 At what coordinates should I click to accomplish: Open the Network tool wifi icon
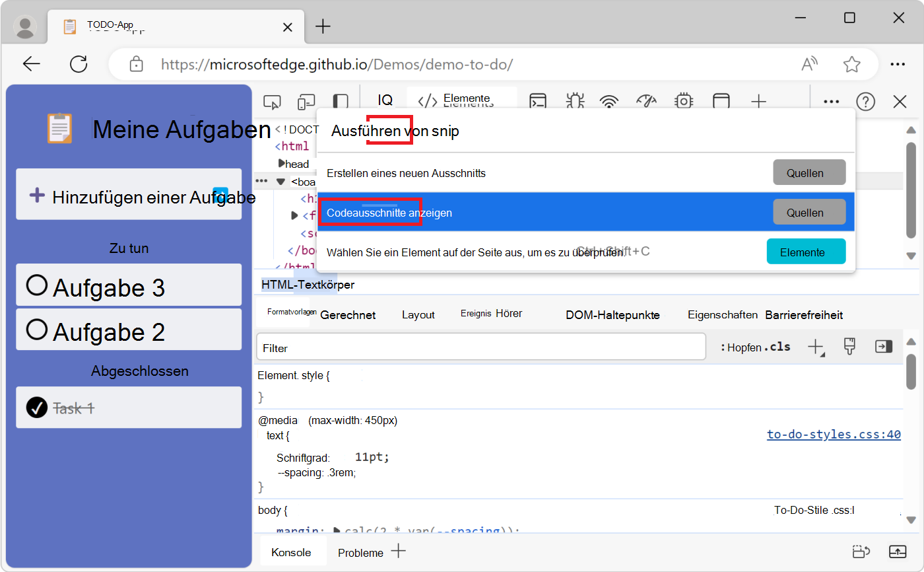click(609, 101)
